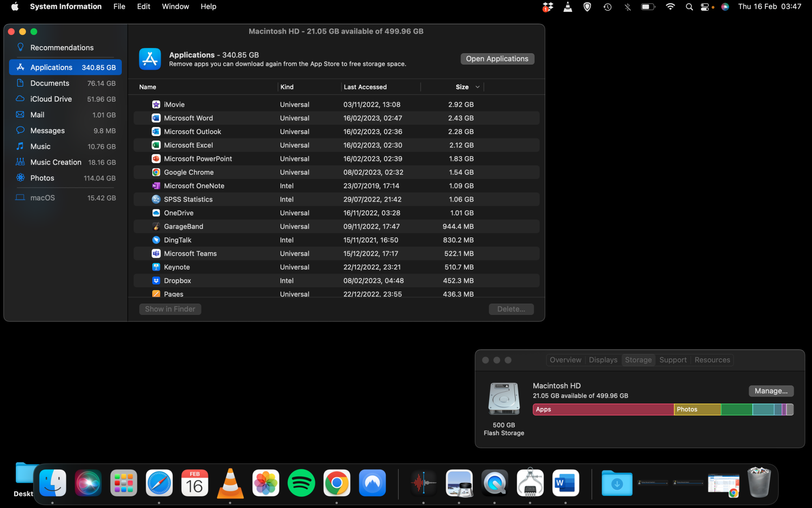Click Macintosh HD drive icon

pos(504,398)
